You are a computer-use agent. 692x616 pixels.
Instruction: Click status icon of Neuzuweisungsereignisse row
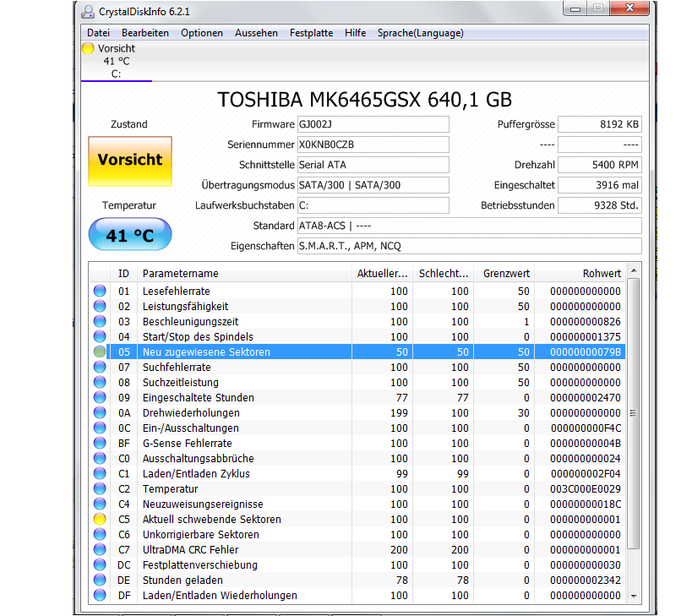(x=101, y=504)
